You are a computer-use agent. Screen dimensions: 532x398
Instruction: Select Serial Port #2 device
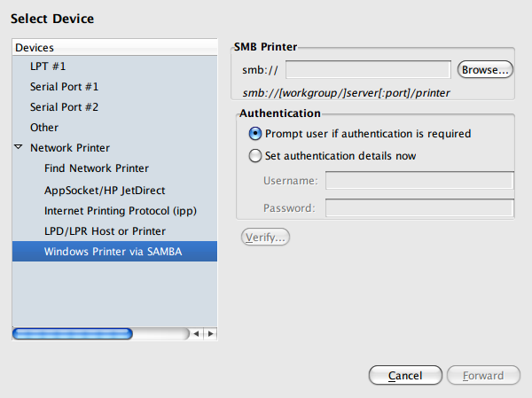(64, 107)
